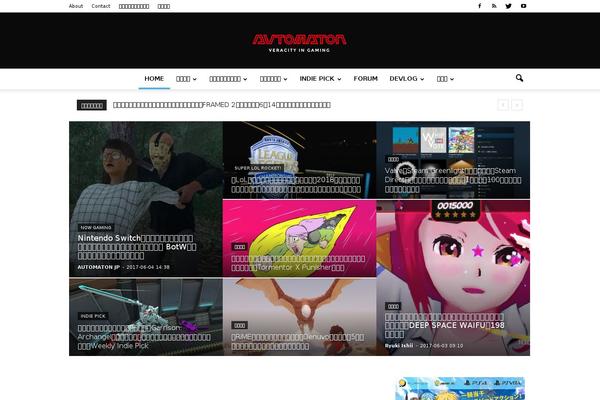This screenshot has height=400, width=600.
Task: Open Ryuki Ishii author link
Action: coord(399,346)
